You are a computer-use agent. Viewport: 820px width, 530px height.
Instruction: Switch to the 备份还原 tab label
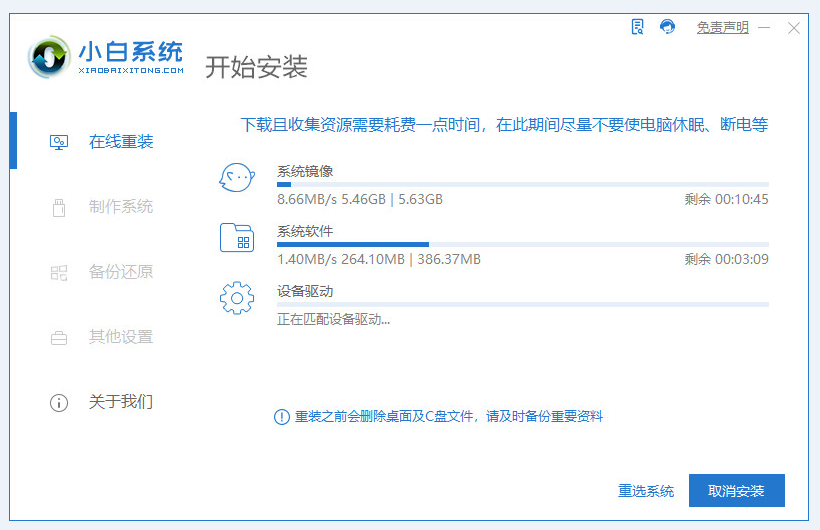pyautogui.click(x=121, y=272)
